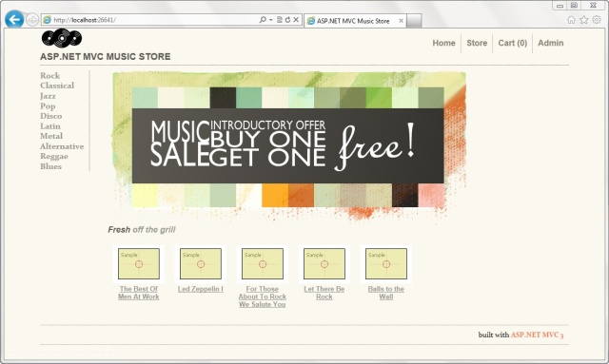The height and width of the screenshot is (364, 609).
Task: Browse the Disco genre
Action: 50,116
